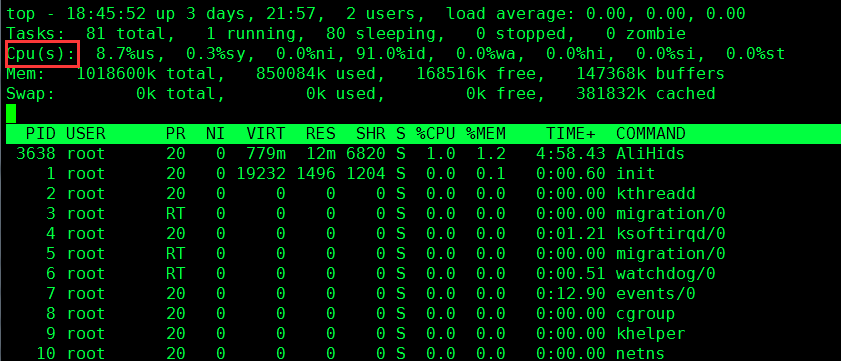Click the "0 zombie" value
This screenshot has height=361, width=841.
coord(646,34)
